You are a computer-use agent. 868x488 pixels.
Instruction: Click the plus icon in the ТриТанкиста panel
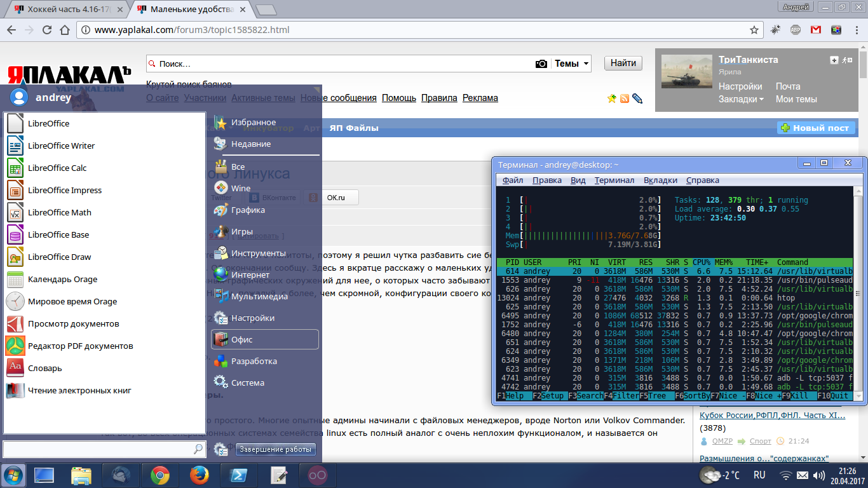coord(834,60)
